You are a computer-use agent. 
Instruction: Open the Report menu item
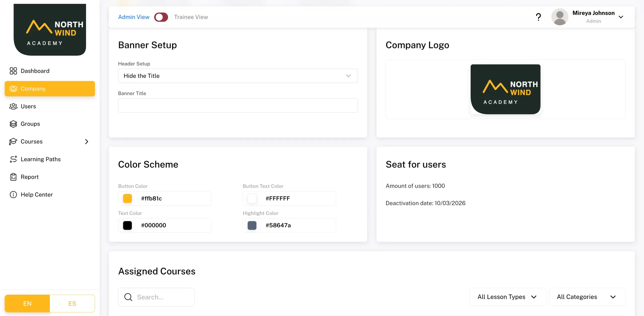50,177
